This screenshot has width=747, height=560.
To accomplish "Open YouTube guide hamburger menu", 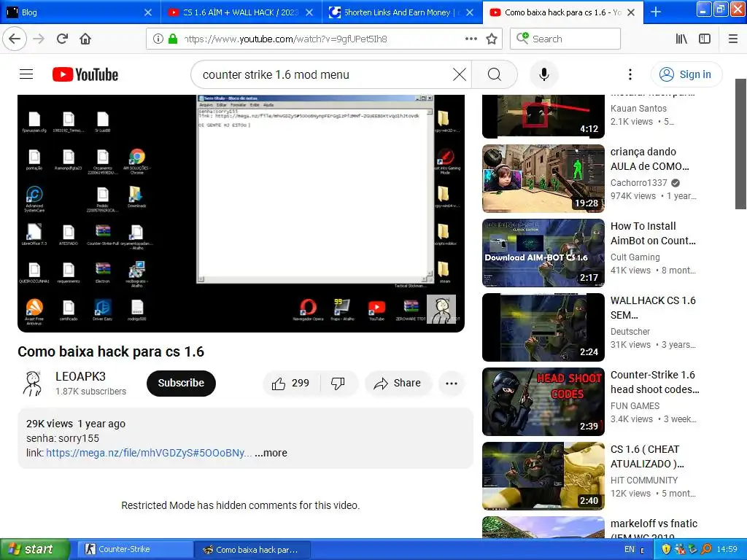I will tap(26, 74).
